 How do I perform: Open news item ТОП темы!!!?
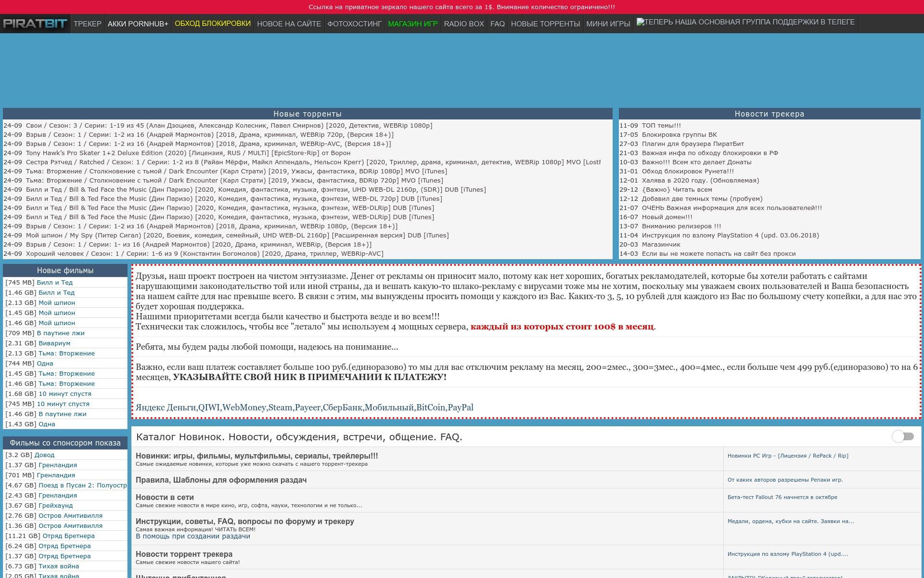point(661,125)
